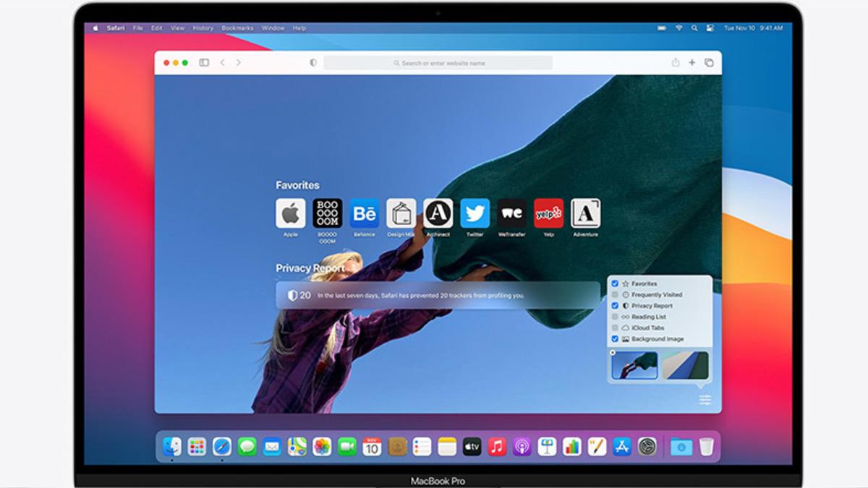Open the Bookmarks menu
The width and height of the screenshot is (868, 488).
click(x=237, y=28)
